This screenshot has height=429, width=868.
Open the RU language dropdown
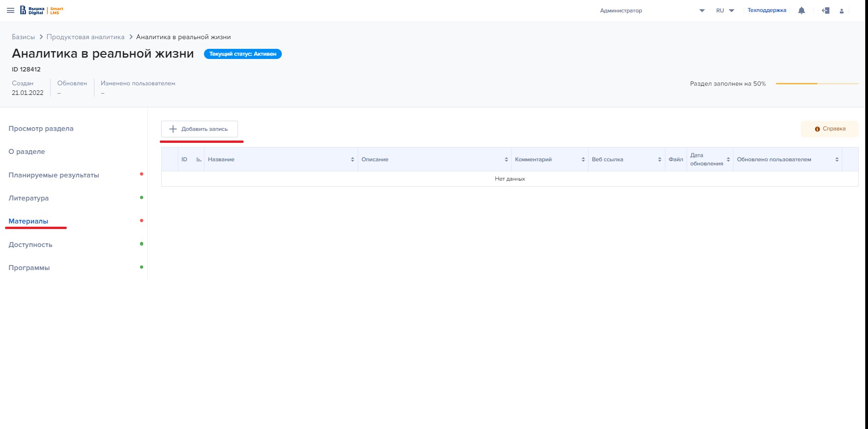[725, 11]
